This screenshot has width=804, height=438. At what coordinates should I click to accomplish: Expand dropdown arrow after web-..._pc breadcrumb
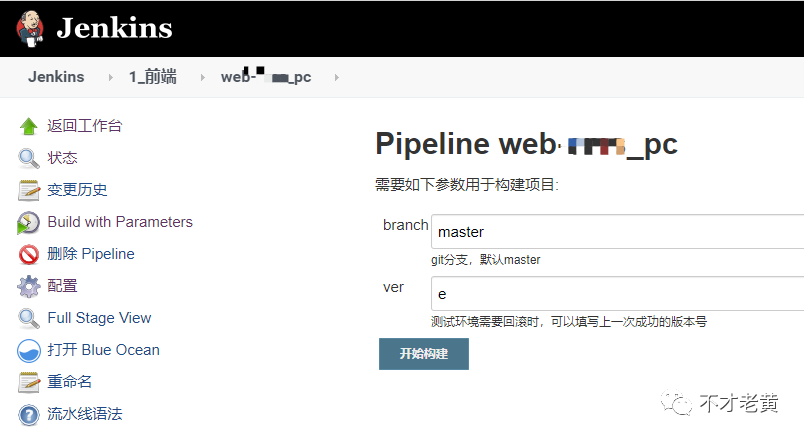point(336,77)
